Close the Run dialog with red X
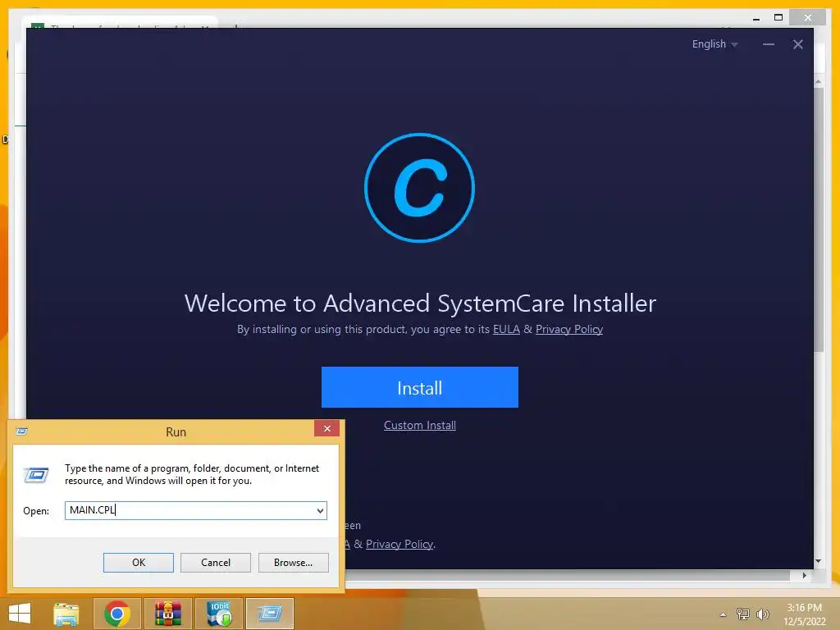The height and width of the screenshot is (630, 840). (326, 428)
